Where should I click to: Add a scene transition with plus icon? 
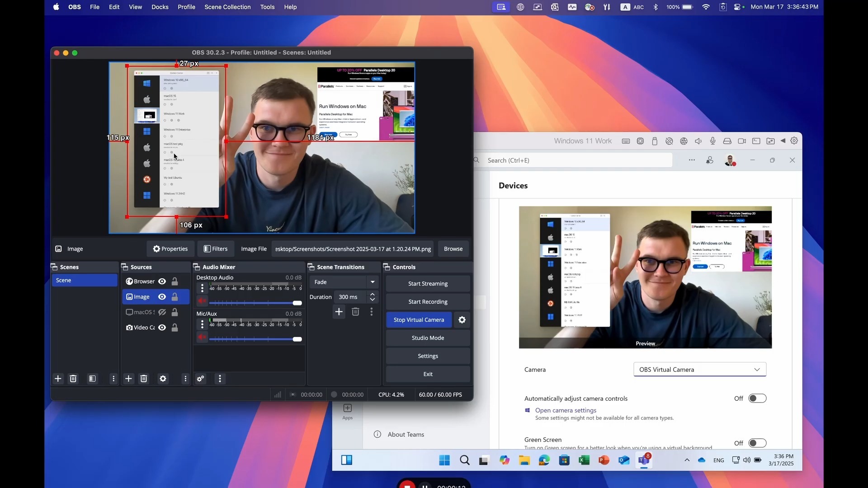click(339, 312)
